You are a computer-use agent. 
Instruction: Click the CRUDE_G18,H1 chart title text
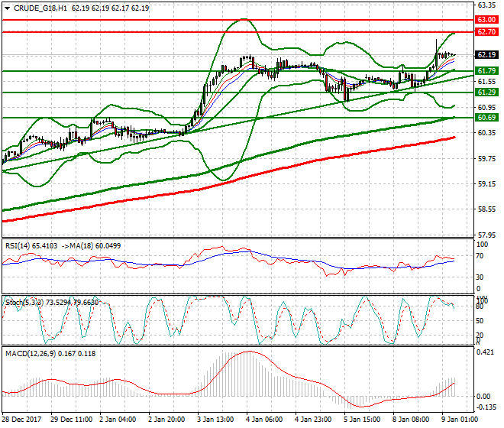pos(40,8)
